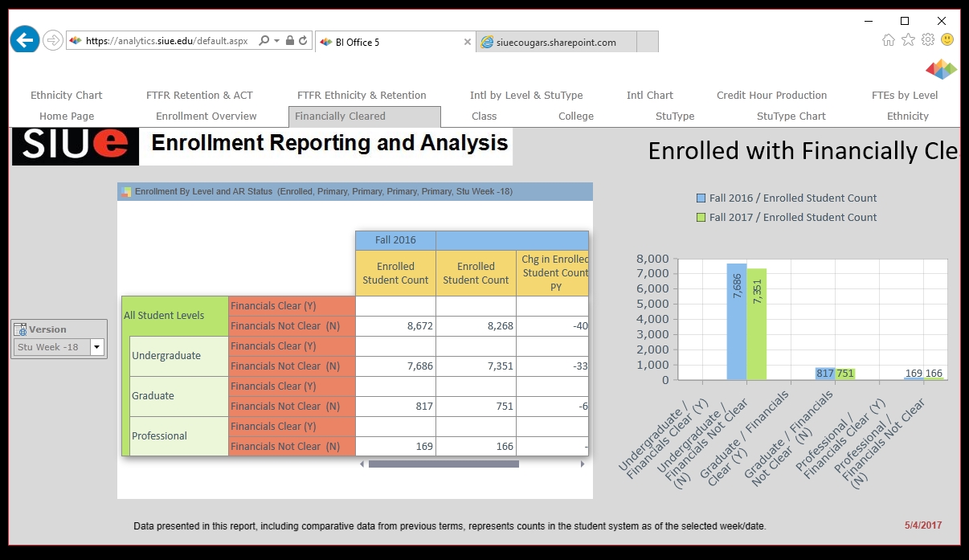Open favorites with the star icon
969x560 pixels.
(x=908, y=39)
